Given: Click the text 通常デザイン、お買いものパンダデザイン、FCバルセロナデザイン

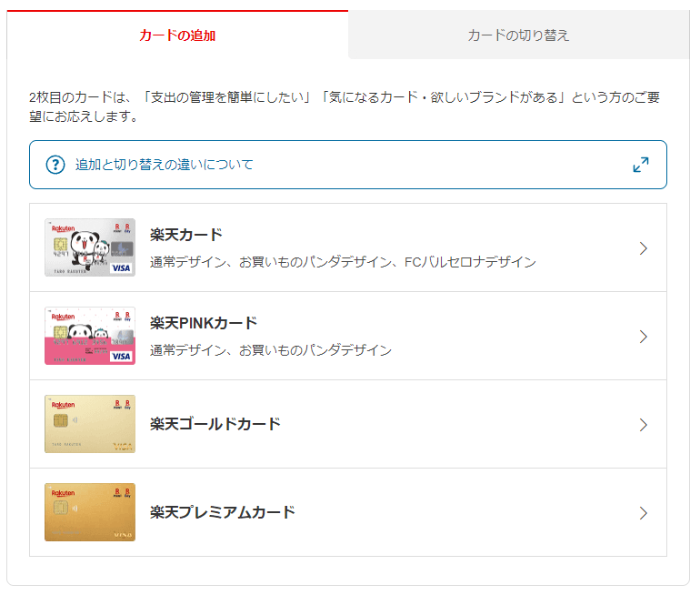Looking at the screenshot, I should [x=343, y=262].
